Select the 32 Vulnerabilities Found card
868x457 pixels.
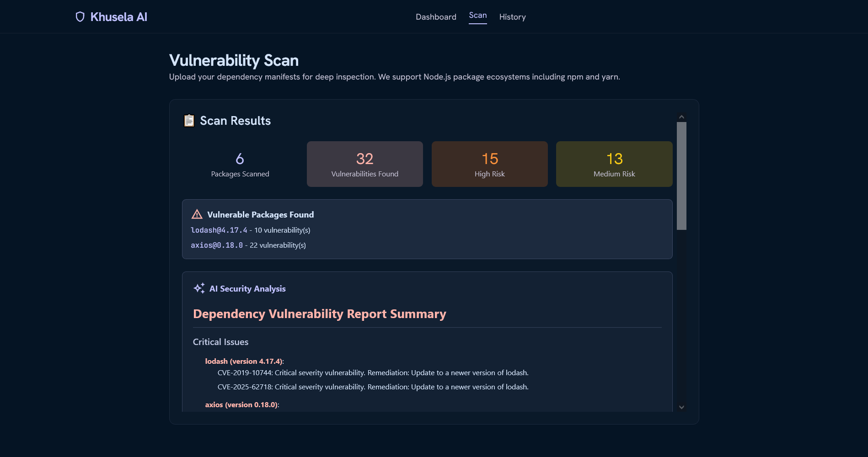365,164
